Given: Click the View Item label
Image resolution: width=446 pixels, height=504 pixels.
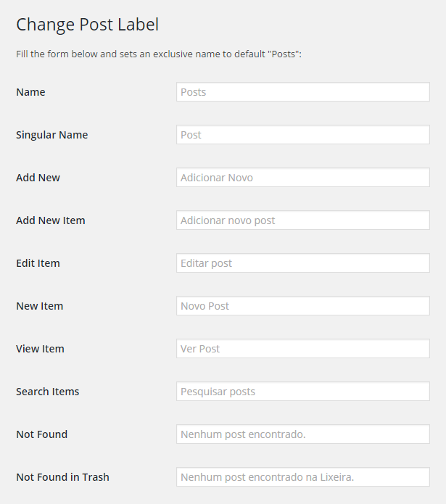Looking at the screenshot, I should (40, 348).
